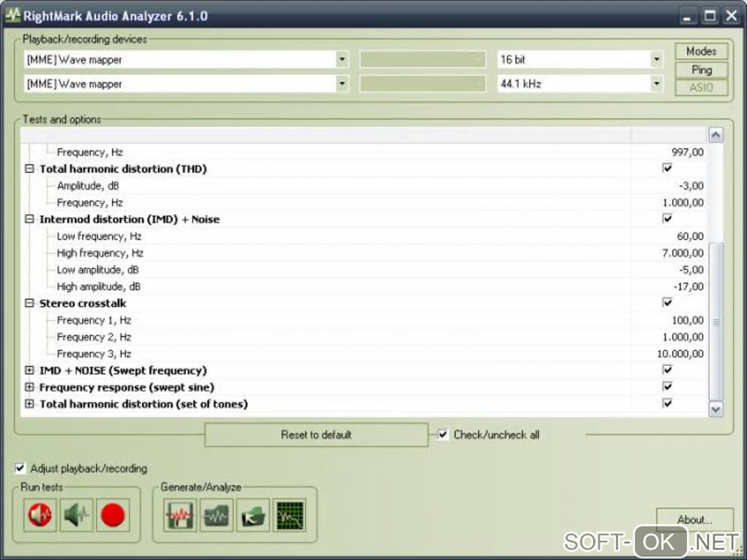Screen dimensions: 747x560
Task: Open saved results folder icon
Action: (253, 515)
